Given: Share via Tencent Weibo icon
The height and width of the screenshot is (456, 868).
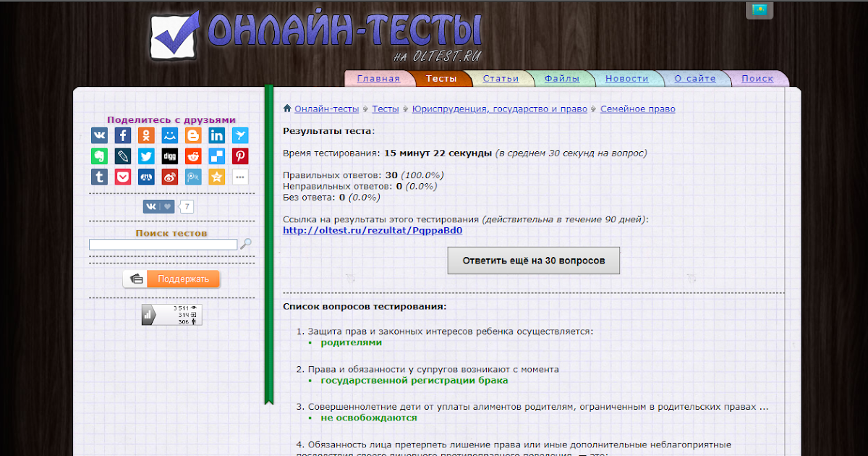Looking at the screenshot, I should pos(193,177).
